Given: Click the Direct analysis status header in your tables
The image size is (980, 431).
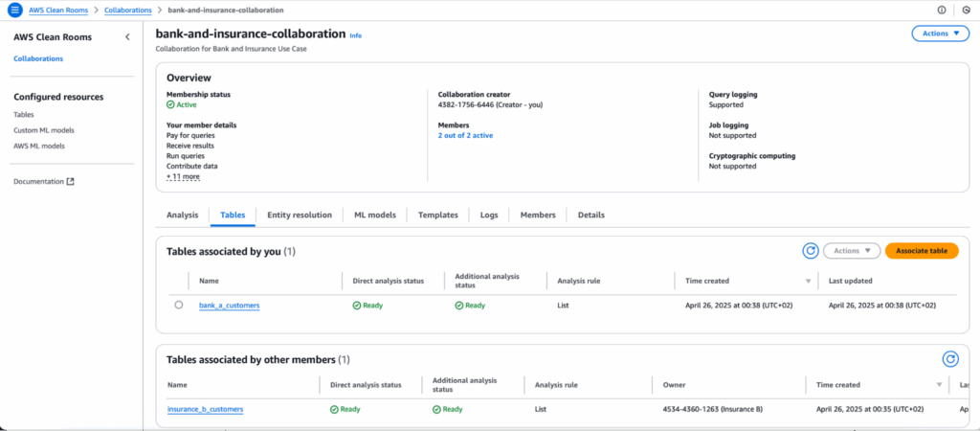Looking at the screenshot, I should click(389, 282).
